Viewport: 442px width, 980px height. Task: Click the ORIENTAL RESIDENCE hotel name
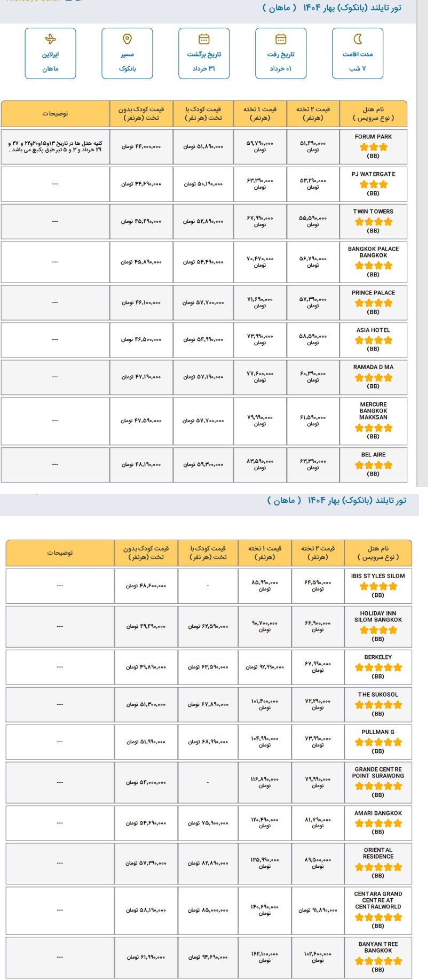point(378,853)
